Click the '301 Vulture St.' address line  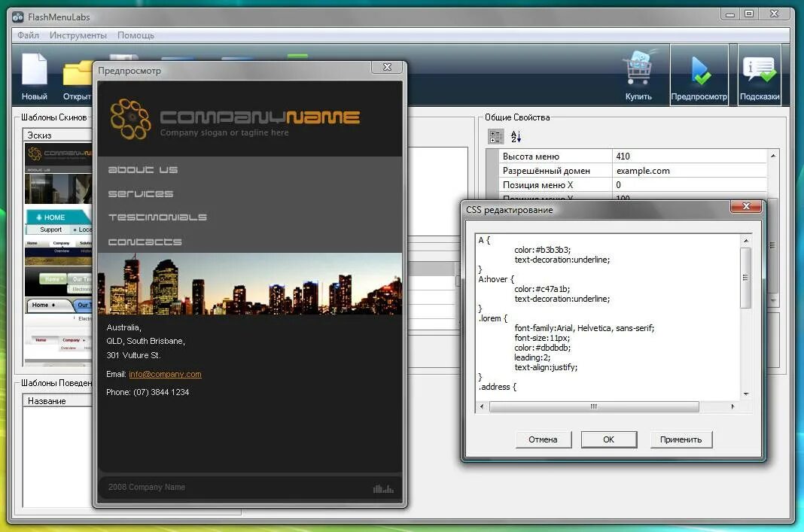point(133,355)
